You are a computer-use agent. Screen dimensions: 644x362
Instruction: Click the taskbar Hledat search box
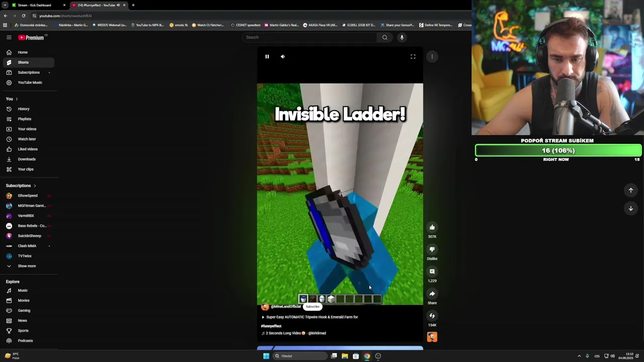[x=300, y=356]
